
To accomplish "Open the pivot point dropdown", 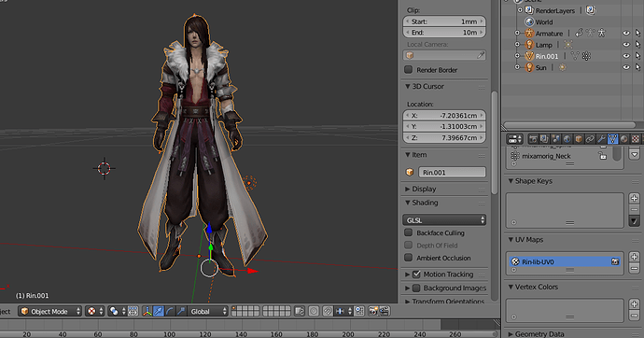I will (x=117, y=311).
